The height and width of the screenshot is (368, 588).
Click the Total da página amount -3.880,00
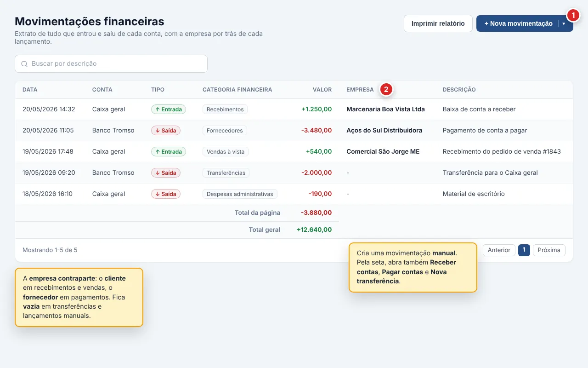tap(317, 213)
